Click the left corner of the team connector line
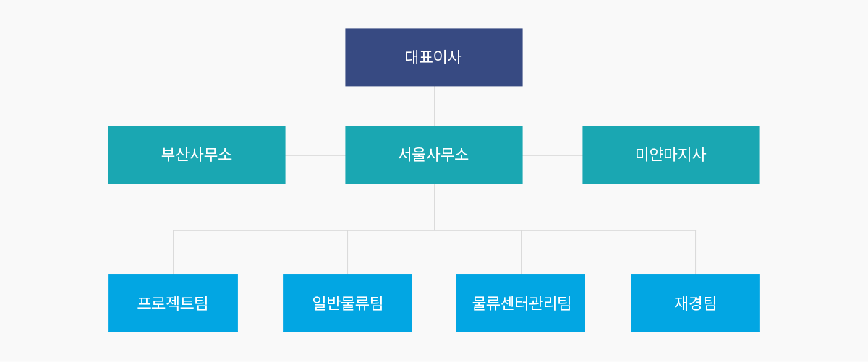This screenshot has height=362, width=868. 173,230
